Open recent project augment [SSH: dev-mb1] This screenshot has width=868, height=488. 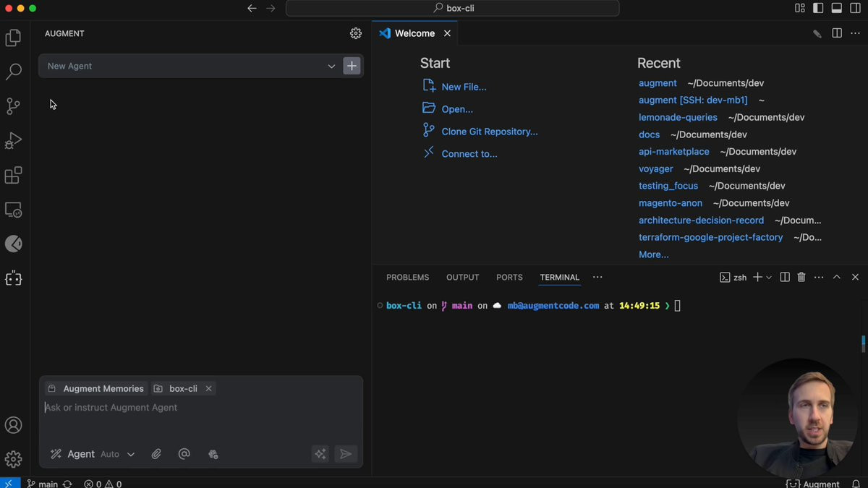[693, 100]
